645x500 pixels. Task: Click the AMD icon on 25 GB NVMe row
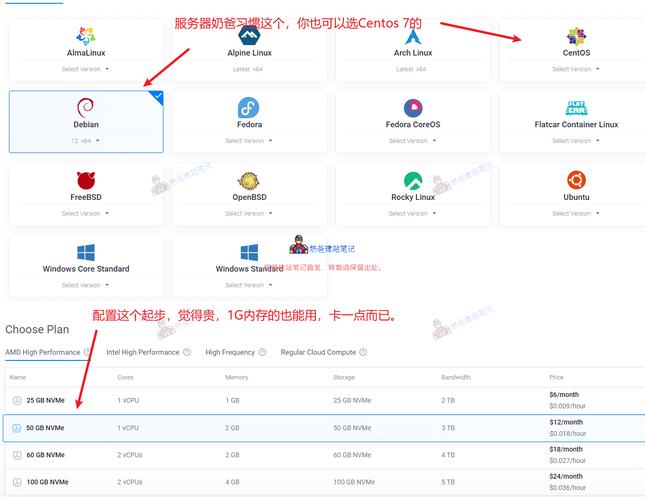(x=17, y=400)
